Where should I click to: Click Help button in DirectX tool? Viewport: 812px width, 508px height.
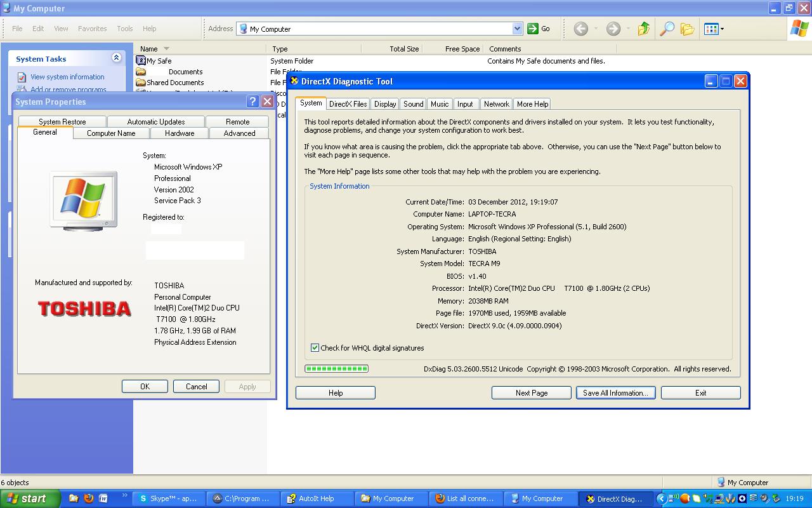pyautogui.click(x=336, y=393)
